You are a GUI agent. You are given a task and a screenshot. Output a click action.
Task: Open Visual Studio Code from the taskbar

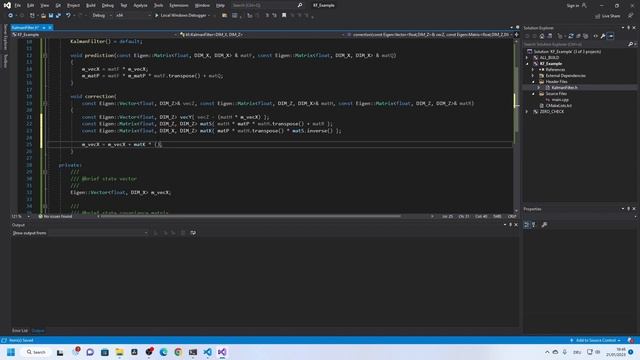click(207, 352)
